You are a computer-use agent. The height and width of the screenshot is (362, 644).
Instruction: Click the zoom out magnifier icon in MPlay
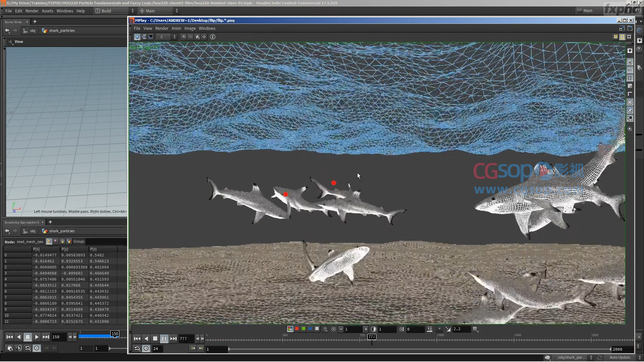[191, 37]
